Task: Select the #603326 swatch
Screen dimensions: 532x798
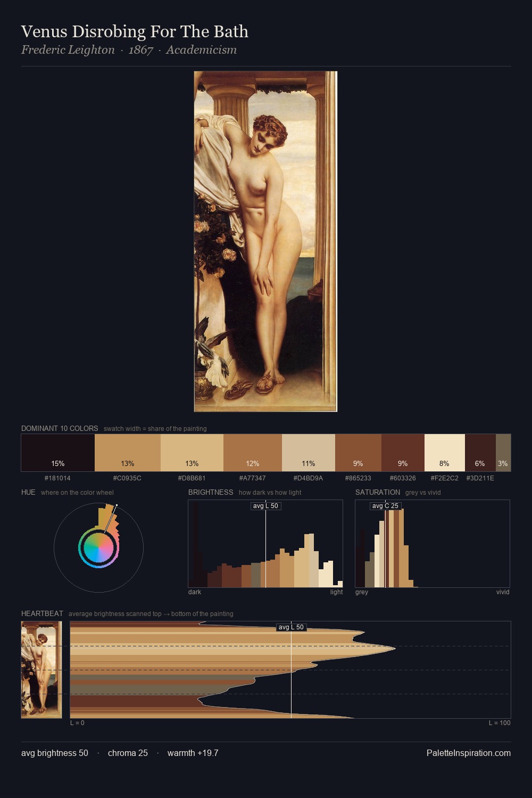Action: 403,453
